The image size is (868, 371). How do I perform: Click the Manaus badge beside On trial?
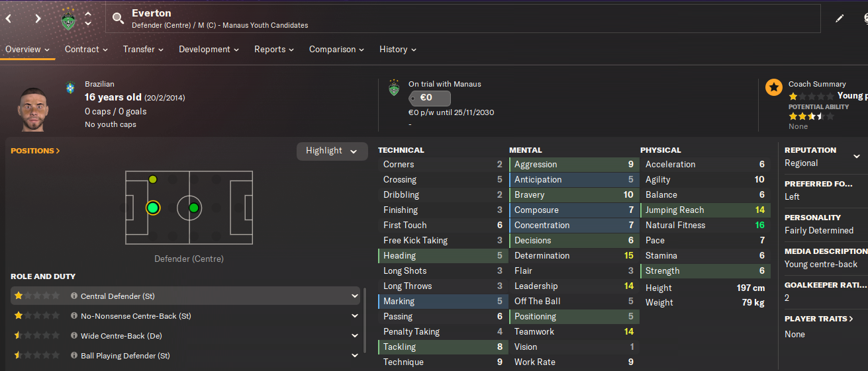pos(394,87)
